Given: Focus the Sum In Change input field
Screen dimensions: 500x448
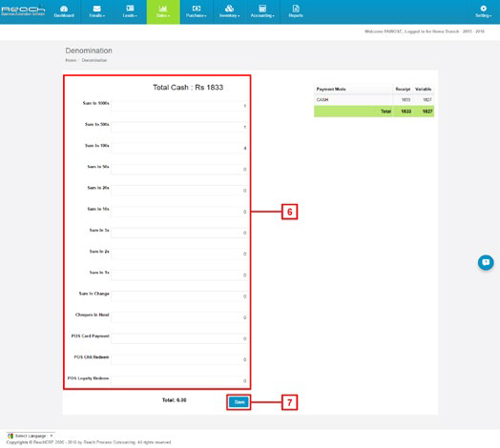Looking at the screenshot, I should pyautogui.click(x=179, y=296).
